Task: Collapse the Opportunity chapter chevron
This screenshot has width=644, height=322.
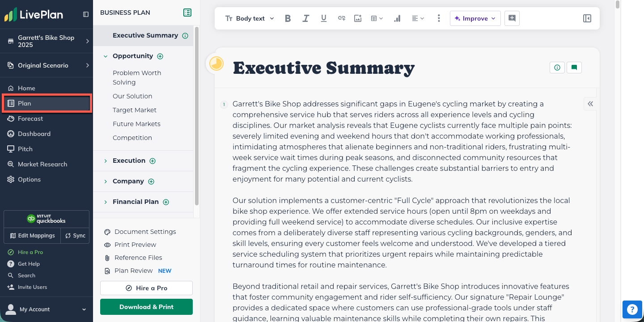Action: click(106, 56)
